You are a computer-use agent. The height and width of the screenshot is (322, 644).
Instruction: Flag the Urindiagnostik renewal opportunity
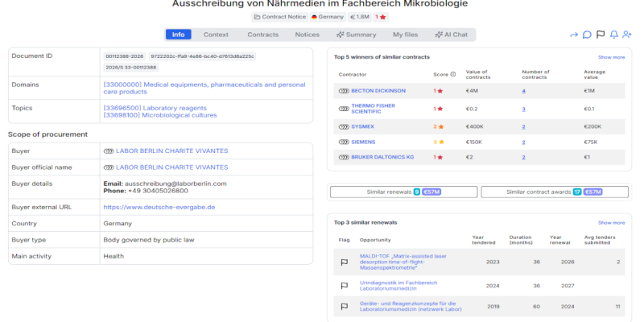click(x=345, y=286)
